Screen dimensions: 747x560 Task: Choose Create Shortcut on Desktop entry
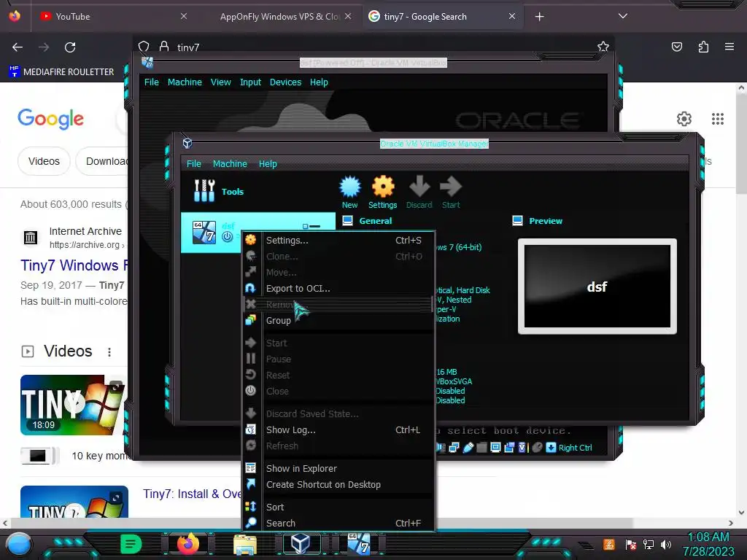[x=338, y=485]
